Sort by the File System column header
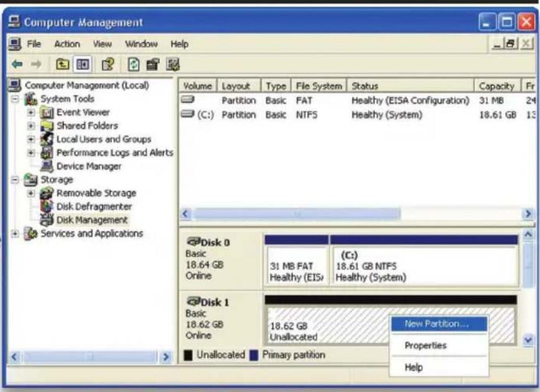This screenshot has height=392, width=540. (319, 85)
